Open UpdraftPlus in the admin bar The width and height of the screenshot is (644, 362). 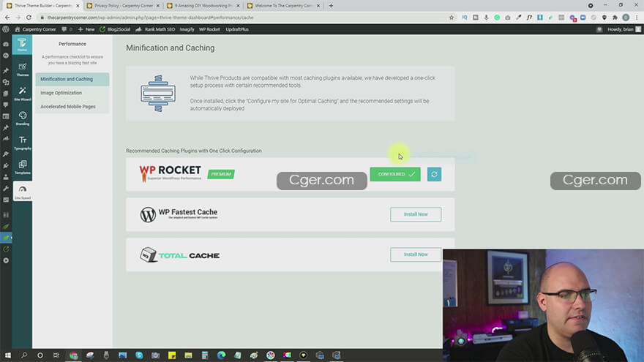(x=237, y=29)
